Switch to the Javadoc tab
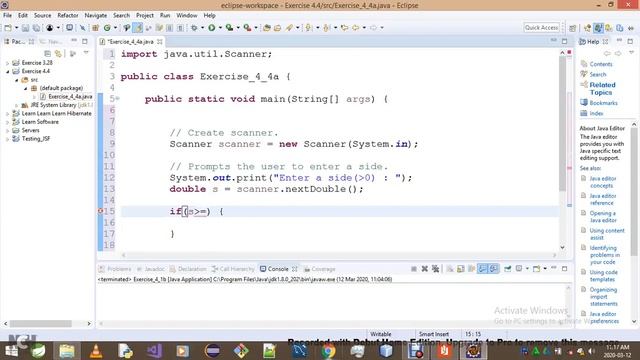This screenshot has width=640, height=360. point(150,269)
